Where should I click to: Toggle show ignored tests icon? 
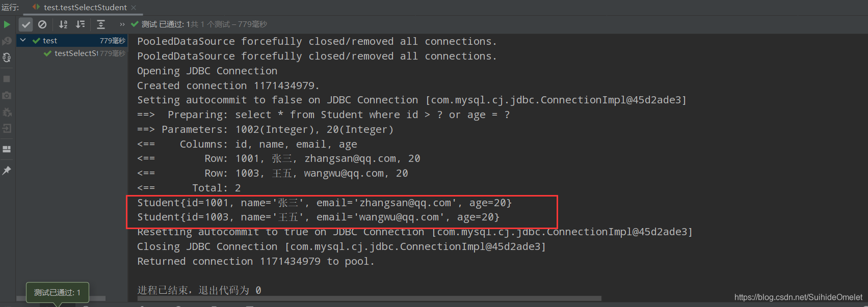(x=42, y=24)
